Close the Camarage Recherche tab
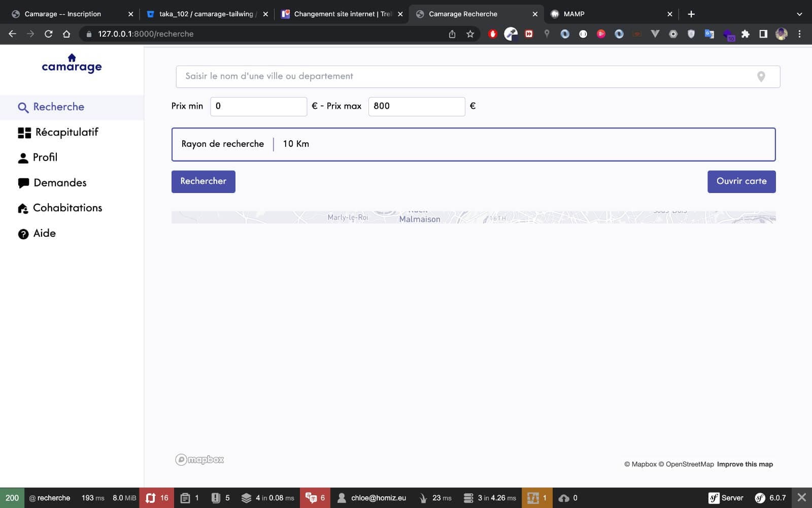 (x=535, y=14)
